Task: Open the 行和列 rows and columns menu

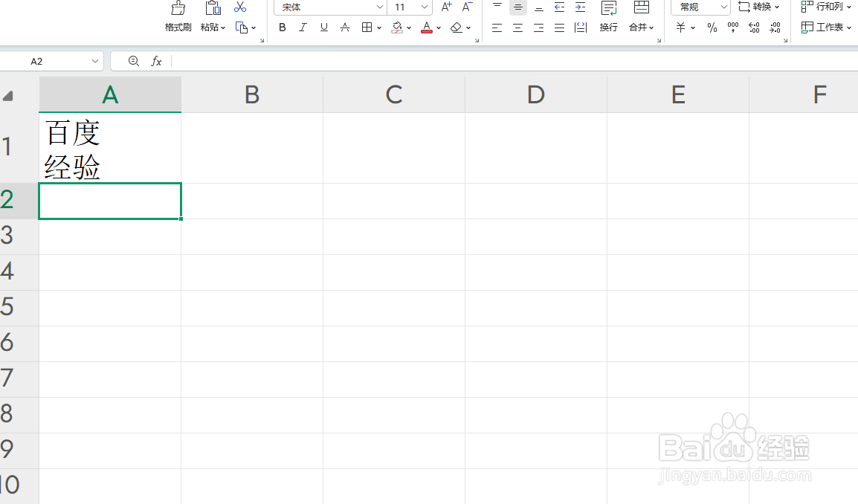Action: [x=826, y=7]
